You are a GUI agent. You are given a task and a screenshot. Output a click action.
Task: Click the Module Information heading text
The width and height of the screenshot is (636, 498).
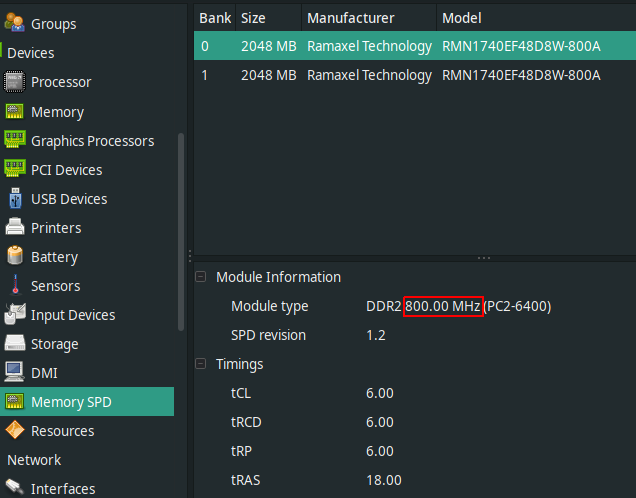(x=278, y=277)
